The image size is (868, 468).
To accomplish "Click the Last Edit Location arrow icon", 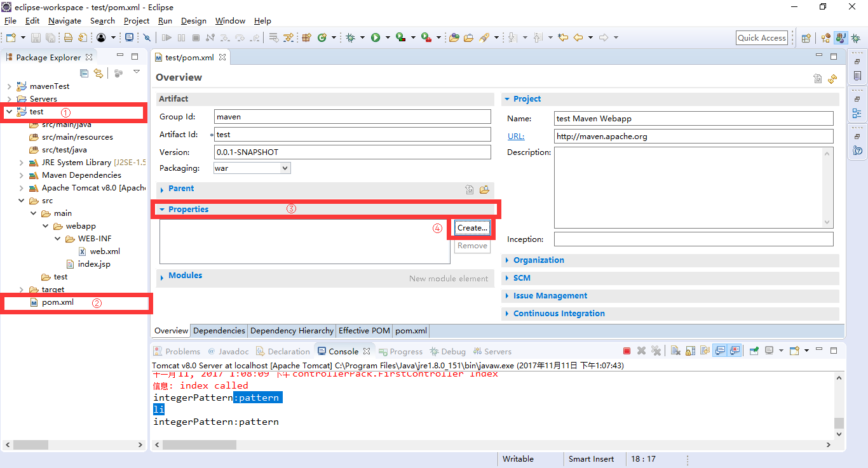I will pyautogui.click(x=563, y=37).
